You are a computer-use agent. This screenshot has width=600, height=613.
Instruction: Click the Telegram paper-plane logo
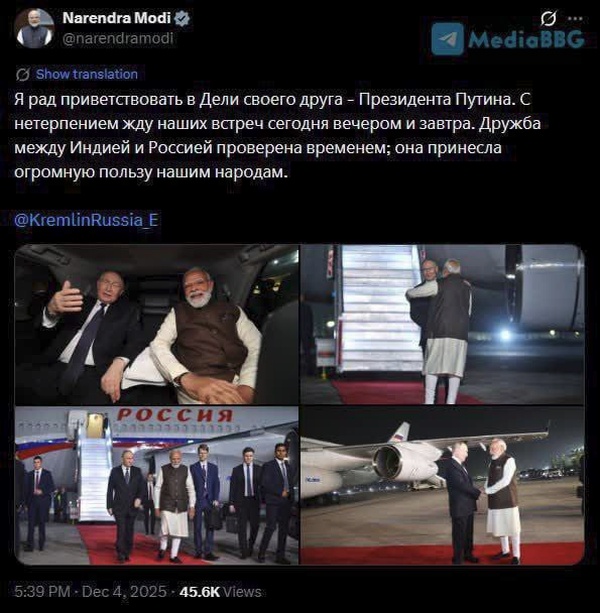[x=448, y=38]
